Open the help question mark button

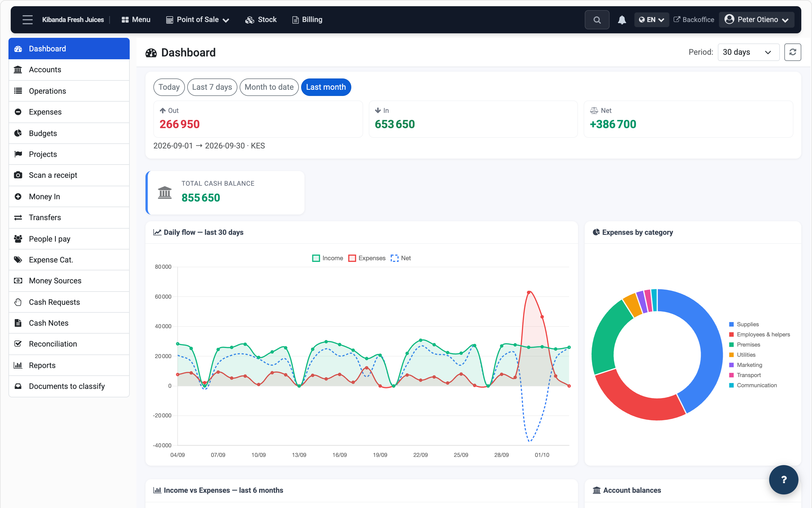(x=784, y=479)
